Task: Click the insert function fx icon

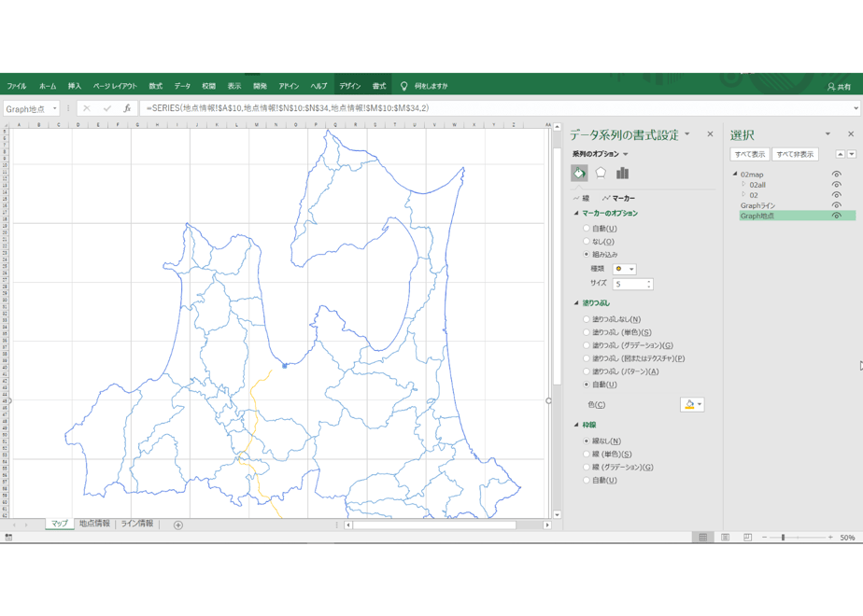Action: point(127,108)
